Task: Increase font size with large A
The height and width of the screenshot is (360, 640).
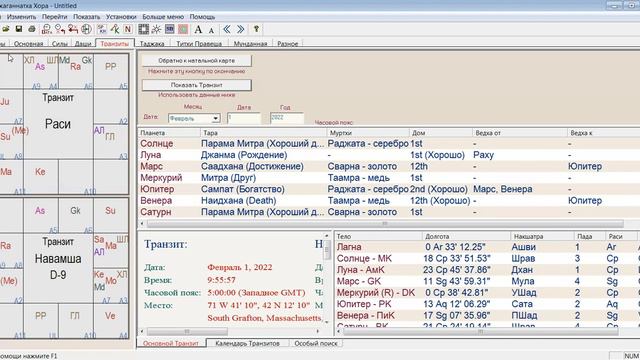Action: pyautogui.click(x=198, y=29)
